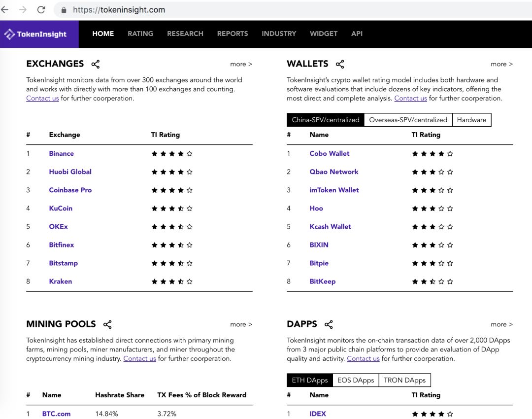Share the DApps section
Screen dimensions: 532x419
pyautogui.click(x=329, y=324)
